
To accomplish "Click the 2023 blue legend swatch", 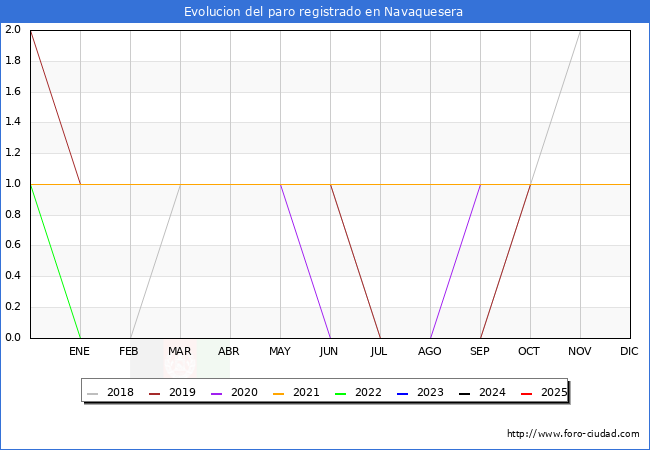I will (403, 393).
